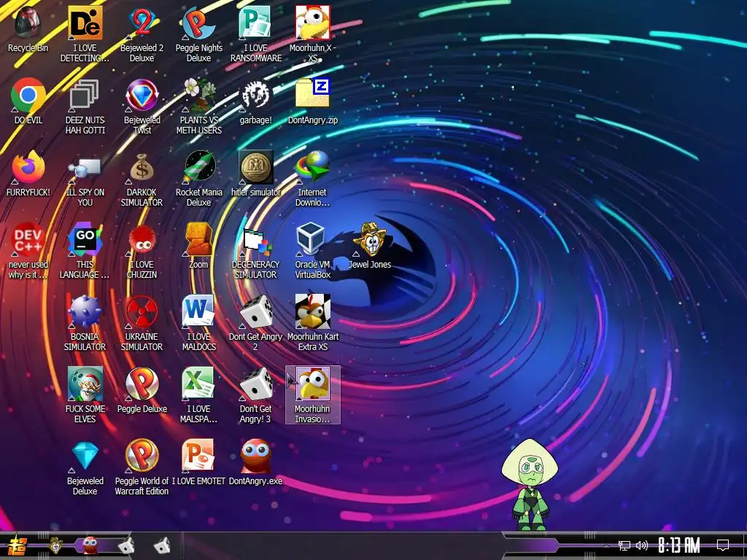This screenshot has height=560, width=747.
Task: Open the Peggle Nights Deluxe shortcut
Action: (198, 35)
